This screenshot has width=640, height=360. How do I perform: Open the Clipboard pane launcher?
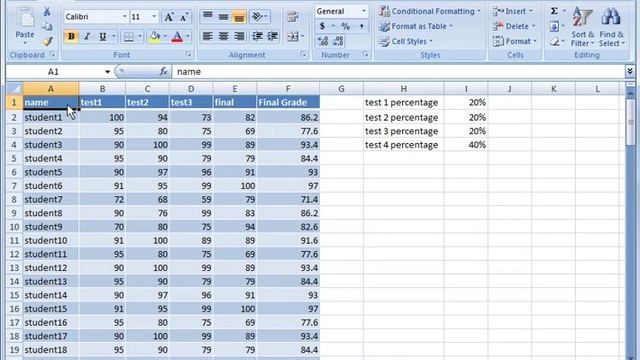coord(52,54)
